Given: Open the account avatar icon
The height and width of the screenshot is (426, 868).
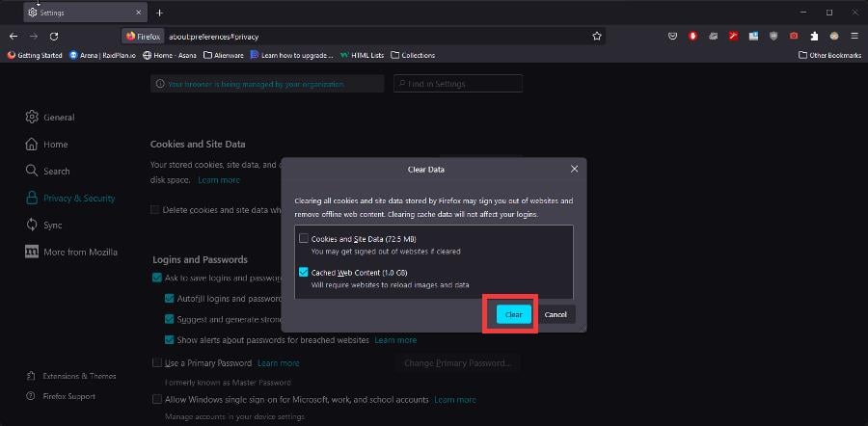Looking at the screenshot, I should pos(834,36).
